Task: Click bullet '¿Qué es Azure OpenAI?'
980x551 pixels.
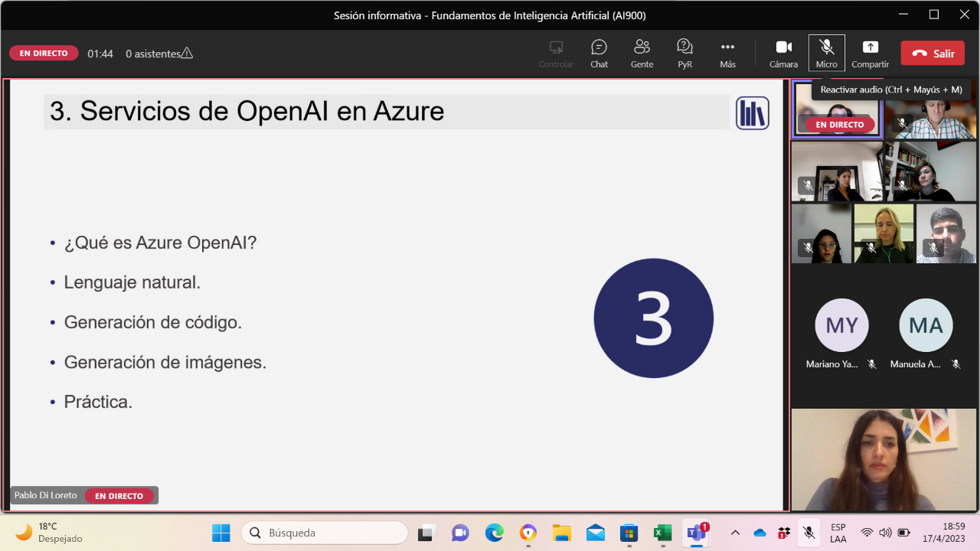Action: point(160,243)
